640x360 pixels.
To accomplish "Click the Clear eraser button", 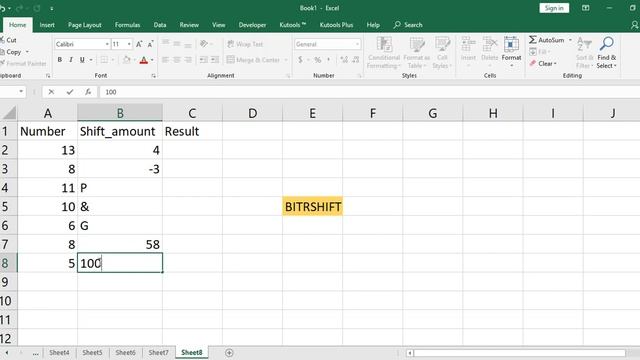I will 543,63.
